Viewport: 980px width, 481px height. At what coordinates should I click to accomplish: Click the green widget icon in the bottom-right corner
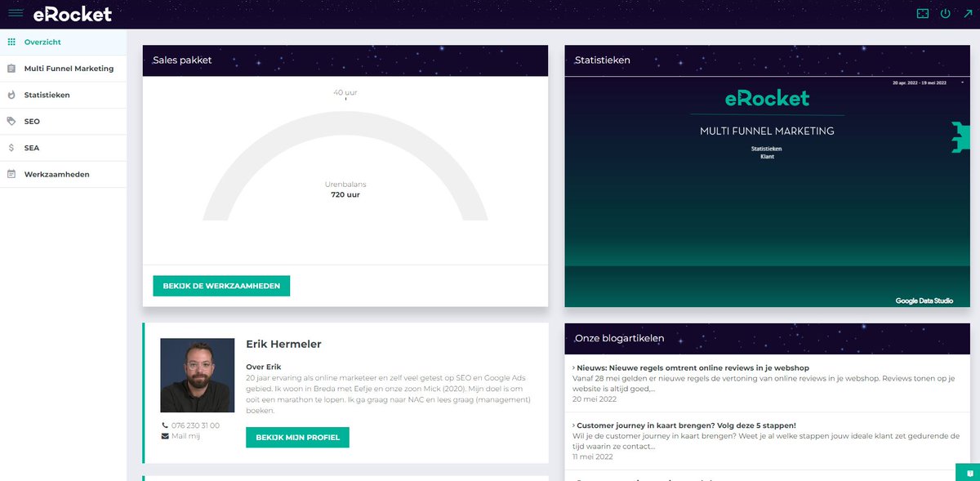pos(968,473)
